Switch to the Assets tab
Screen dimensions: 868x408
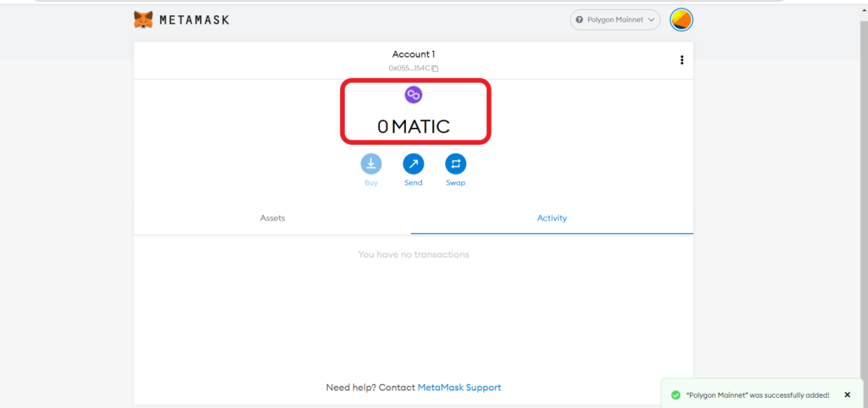(x=272, y=218)
